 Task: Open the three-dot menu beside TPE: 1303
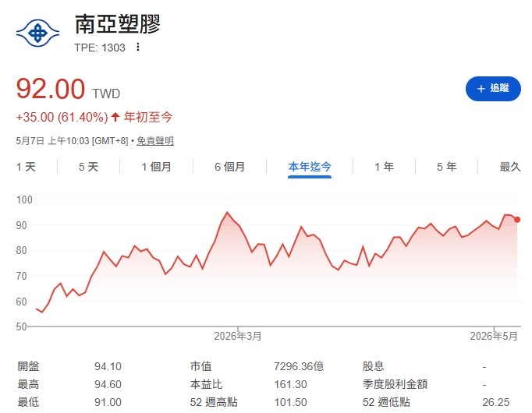138,47
